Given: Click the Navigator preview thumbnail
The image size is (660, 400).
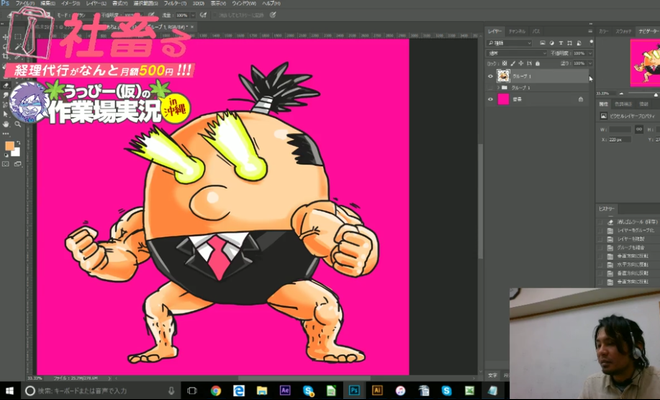Looking at the screenshot, I should (x=642, y=66).
